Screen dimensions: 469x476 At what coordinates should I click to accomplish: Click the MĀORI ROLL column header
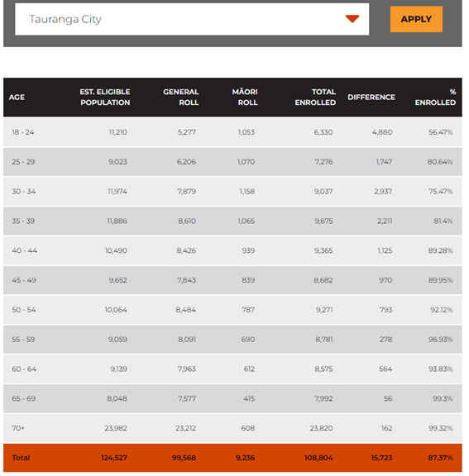click(x=245, y=98)
